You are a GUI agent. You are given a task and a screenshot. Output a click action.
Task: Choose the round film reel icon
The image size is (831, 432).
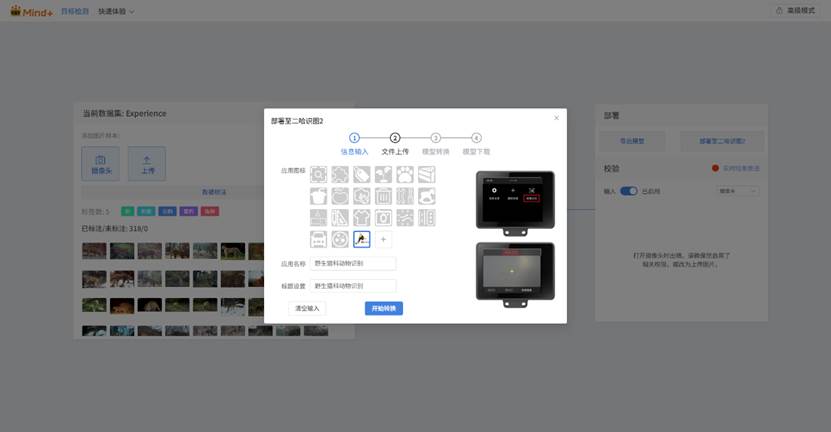click(x=340, y=239)
